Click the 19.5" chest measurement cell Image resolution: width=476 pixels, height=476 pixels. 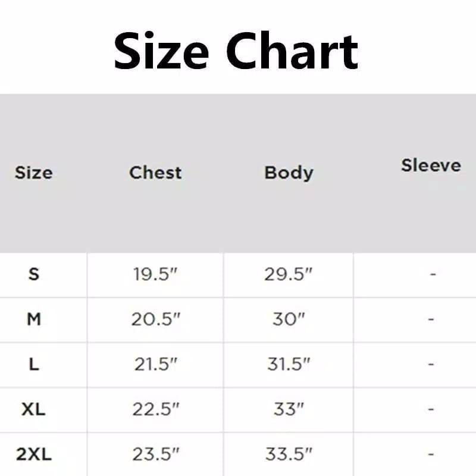click(x=155, y=274)
